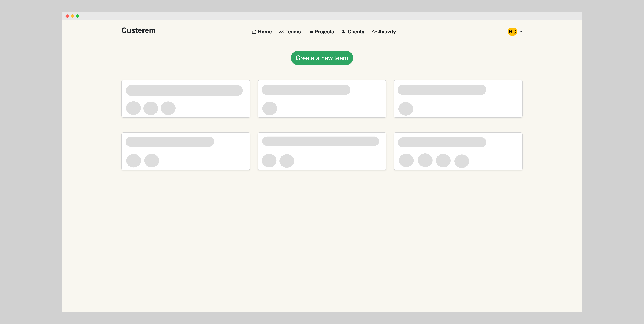
Task: Navigate to Clients
Action: (x=353, y=32)
